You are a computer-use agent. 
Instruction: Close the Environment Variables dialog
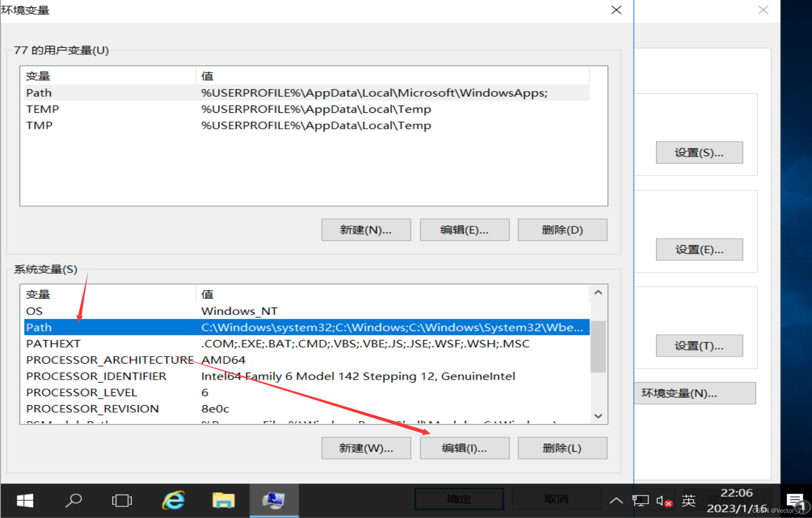point(616,10)
